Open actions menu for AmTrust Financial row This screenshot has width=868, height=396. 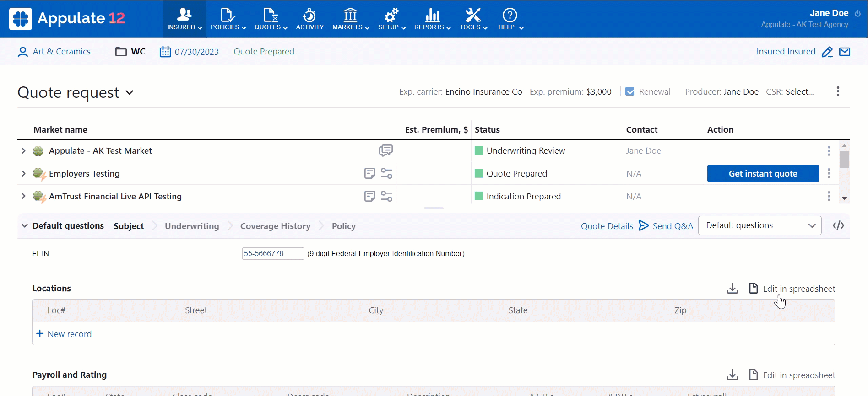coord(828,196)
